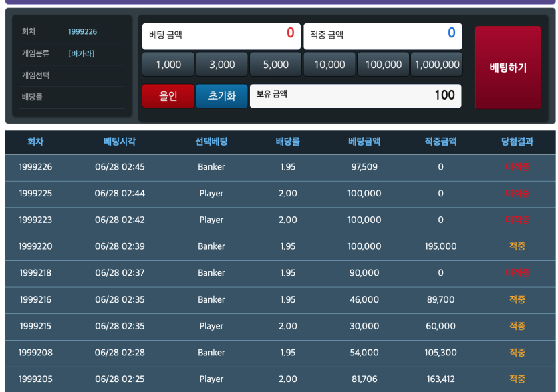Click the 적중금액 column header
Viewport: 558px width, 392px height.
440,141
